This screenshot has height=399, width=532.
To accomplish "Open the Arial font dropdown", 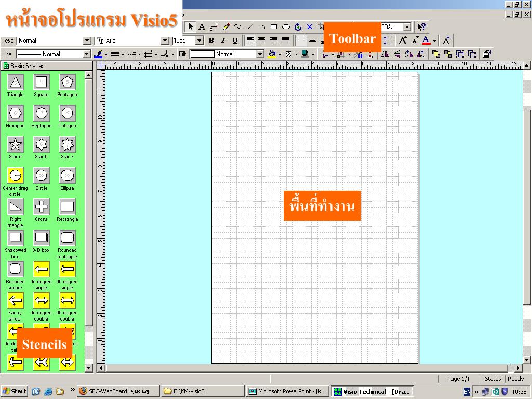I will click(x=165, y=41).
